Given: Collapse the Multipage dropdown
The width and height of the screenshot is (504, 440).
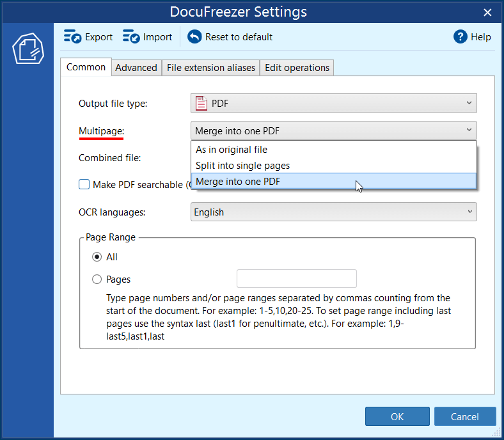Looking at the screenshot, I should [333, 131].
